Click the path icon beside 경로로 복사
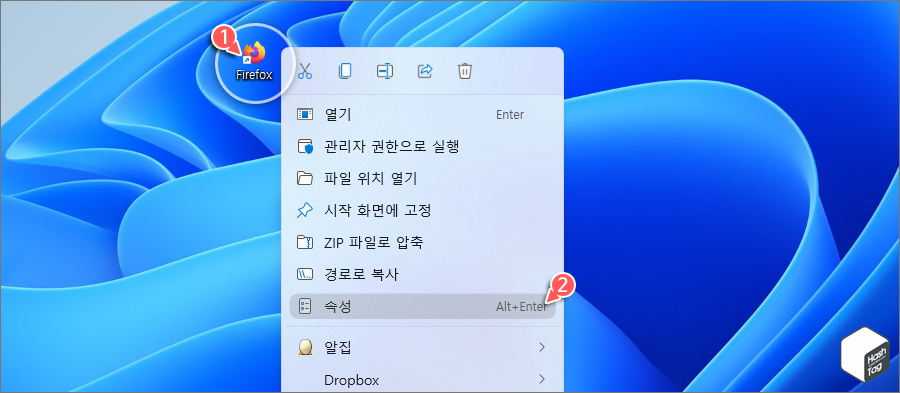Image resolution: width=900 pixels, height=393 pixels. point(305,274)
